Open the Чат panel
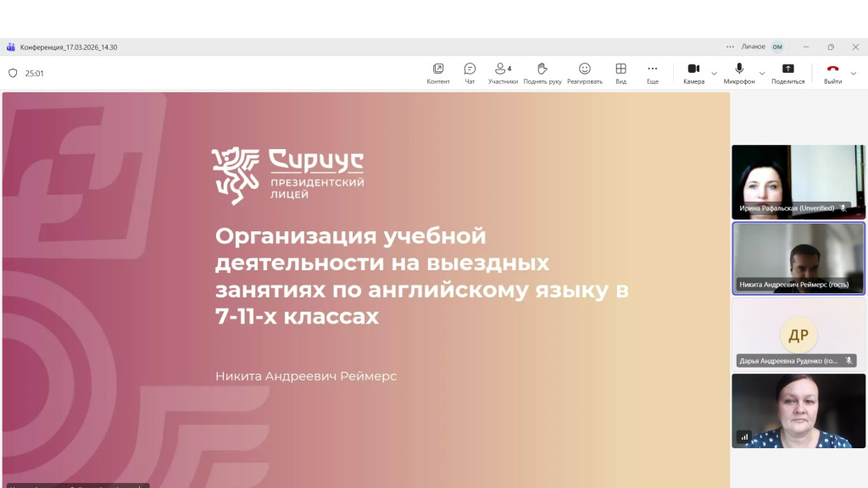 coord(469,72)
